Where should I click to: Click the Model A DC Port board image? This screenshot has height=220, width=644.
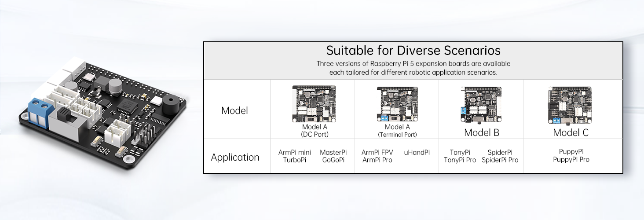pyautogui.click(x=315, y=104)
